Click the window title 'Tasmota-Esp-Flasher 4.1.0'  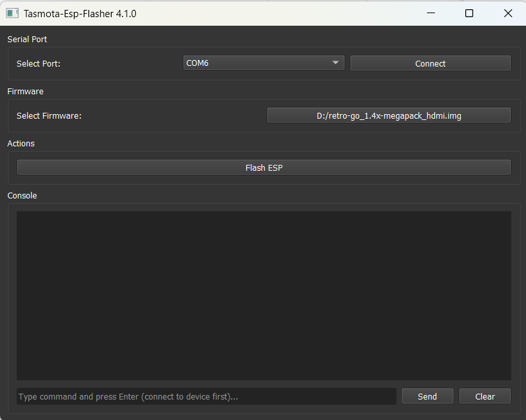[80, 14]
